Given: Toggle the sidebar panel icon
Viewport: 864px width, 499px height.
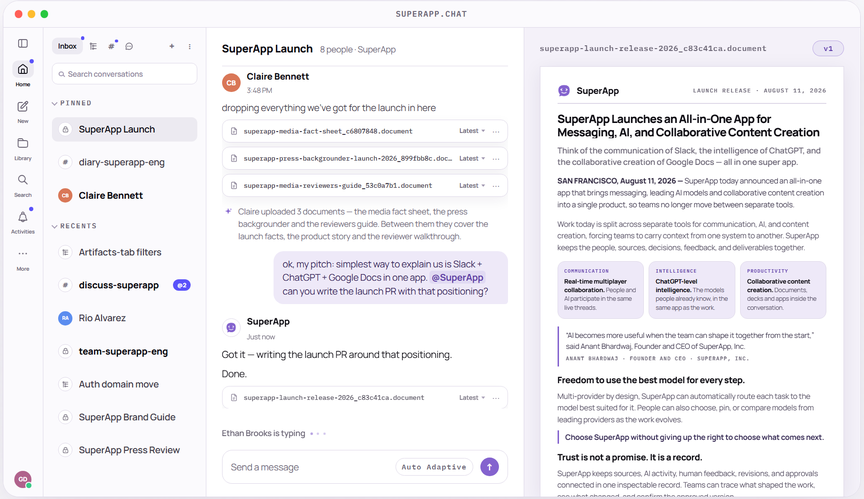Looking at the screenshot, I should [x=23, y=44].
